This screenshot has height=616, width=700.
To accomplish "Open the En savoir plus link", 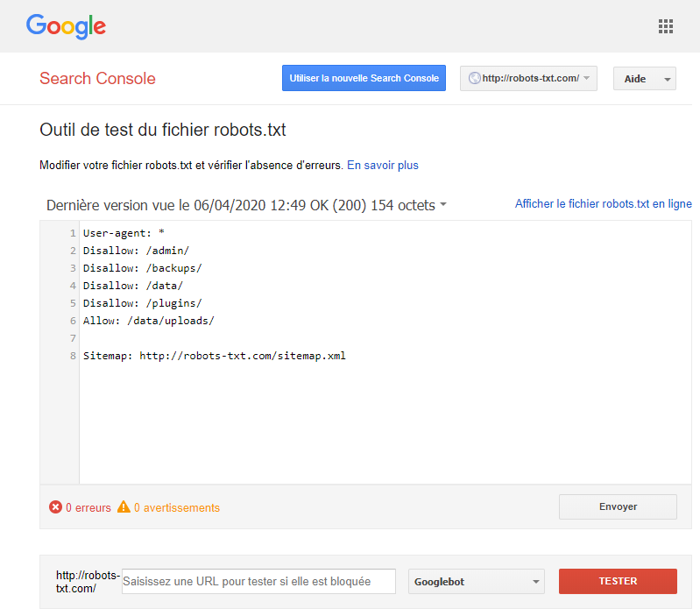I will (x=383, y=165).
